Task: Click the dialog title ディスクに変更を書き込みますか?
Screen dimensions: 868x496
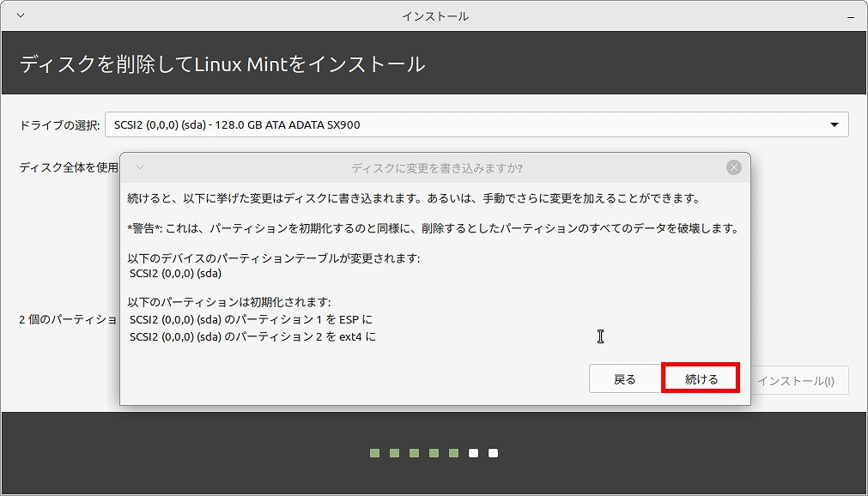Action: [x=437, y=167]
